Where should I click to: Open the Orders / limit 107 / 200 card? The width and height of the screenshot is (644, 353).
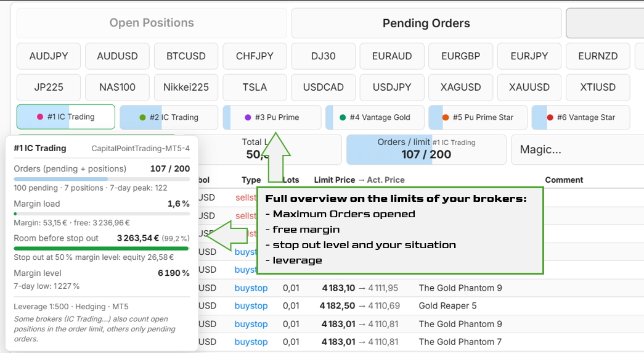click(426, 149)
